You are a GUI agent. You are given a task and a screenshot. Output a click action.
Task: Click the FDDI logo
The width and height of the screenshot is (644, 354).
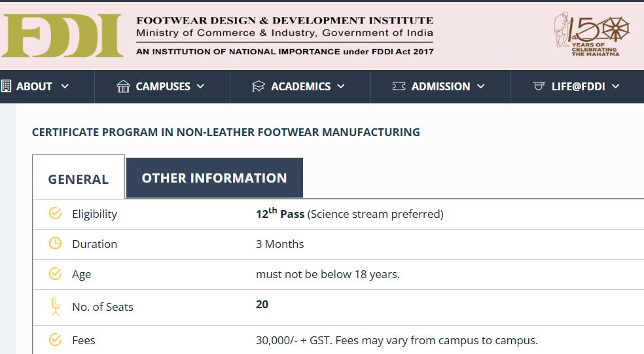pos(62,35)
